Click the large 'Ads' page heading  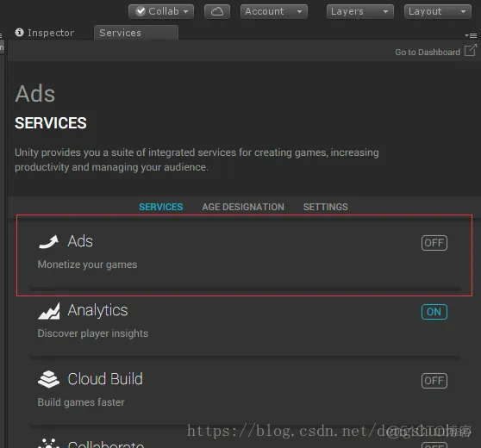pos(35,94)
